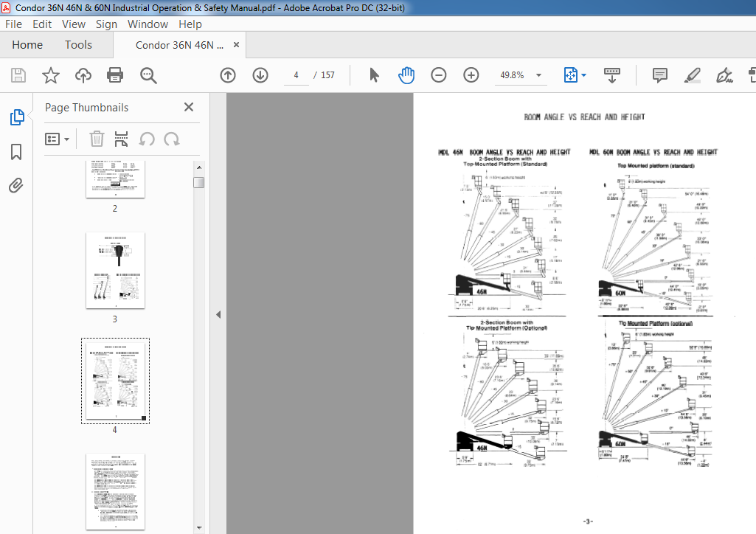Screen dimensions: 756x534
Task: Close the Condor 36N 46N tab
Action: point(236,45)
